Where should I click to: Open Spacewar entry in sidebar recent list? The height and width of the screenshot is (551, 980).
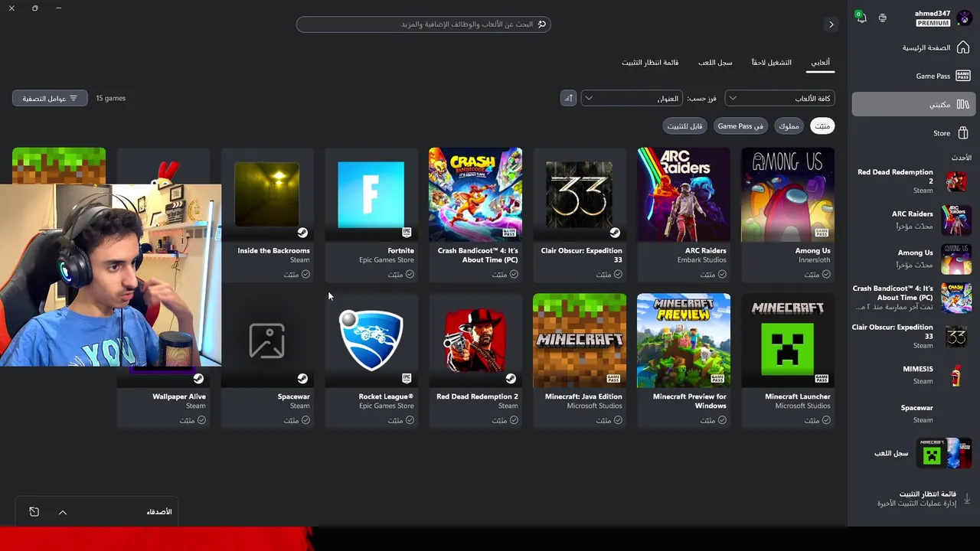coord(913,413)
